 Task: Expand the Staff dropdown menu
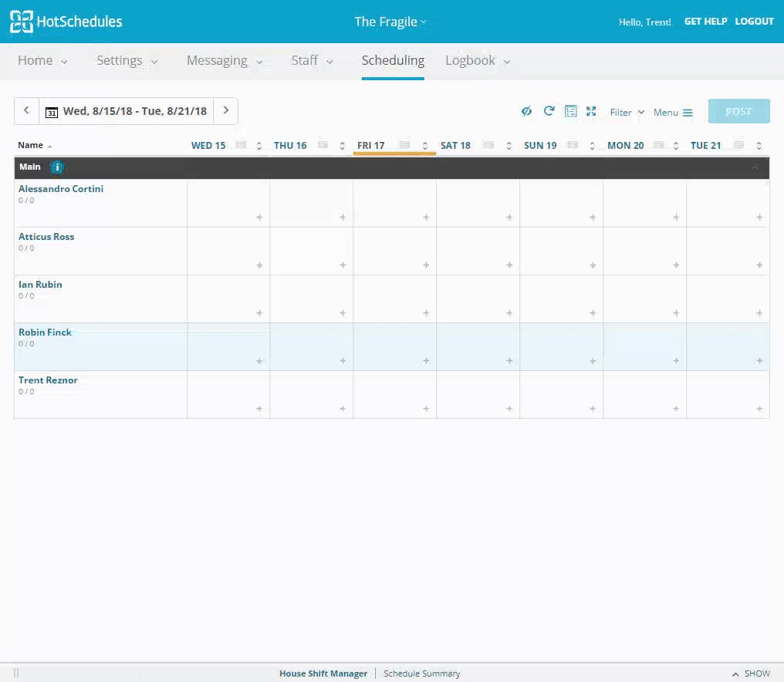click(312, 60)
